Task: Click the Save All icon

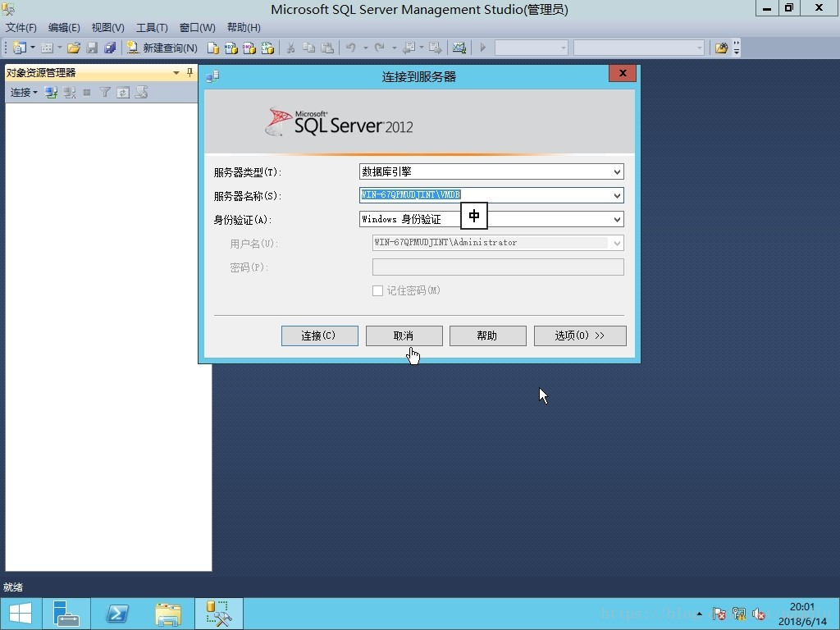Action: pos(110,48)
